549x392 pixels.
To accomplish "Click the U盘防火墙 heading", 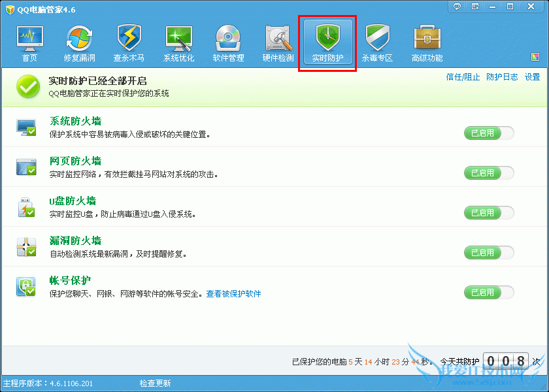I will pos(73,201).
